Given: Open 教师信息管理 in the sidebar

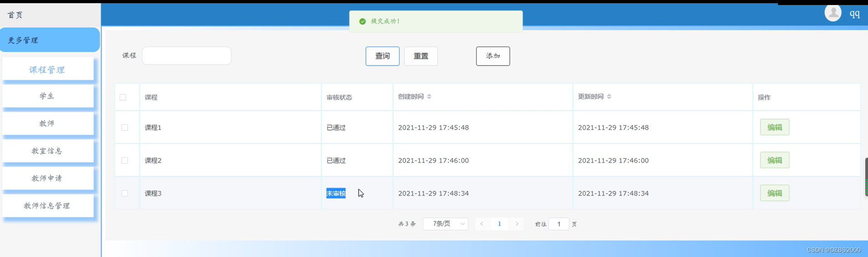Looking at the screenshot, I should click(x=48, y=206).
